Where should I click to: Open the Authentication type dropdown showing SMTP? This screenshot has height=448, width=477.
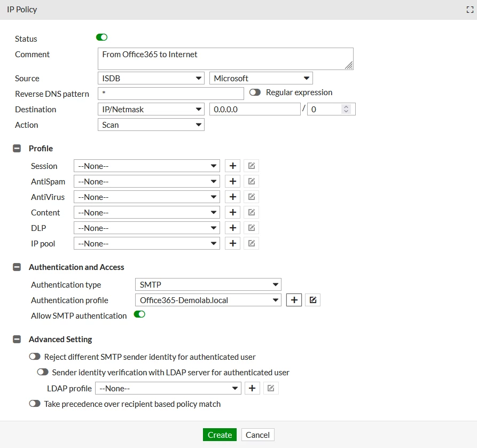tap(208, 285)
